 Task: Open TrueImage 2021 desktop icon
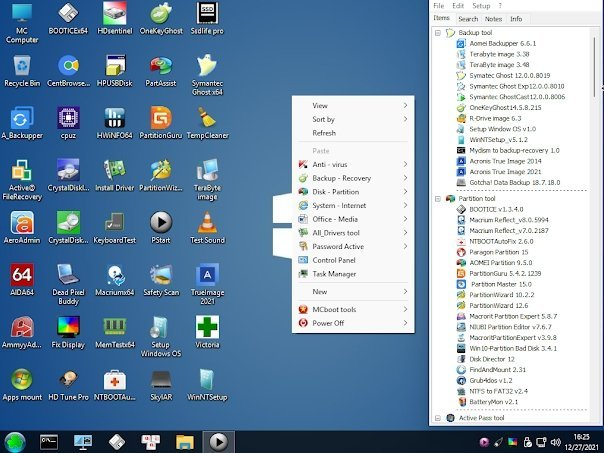(207, 284)
